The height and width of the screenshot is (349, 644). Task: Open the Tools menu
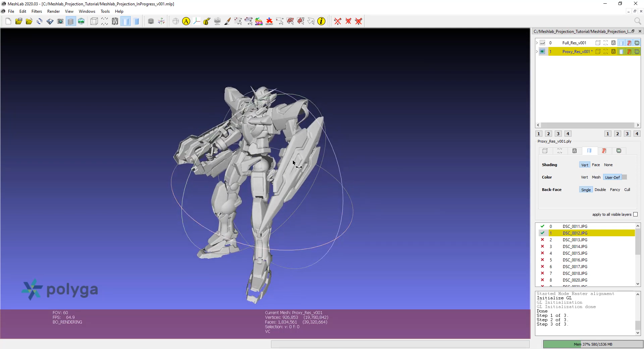pyautogui.click(x=105, y=11)
